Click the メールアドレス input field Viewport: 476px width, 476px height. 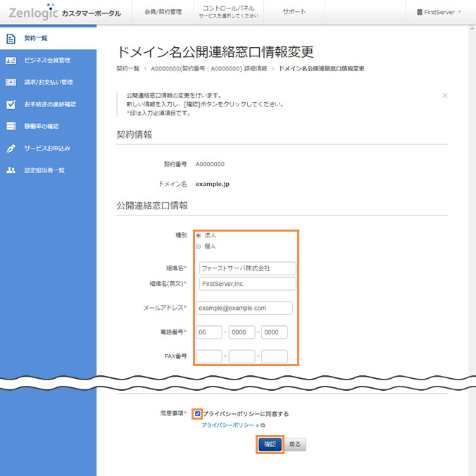point(244,308)
